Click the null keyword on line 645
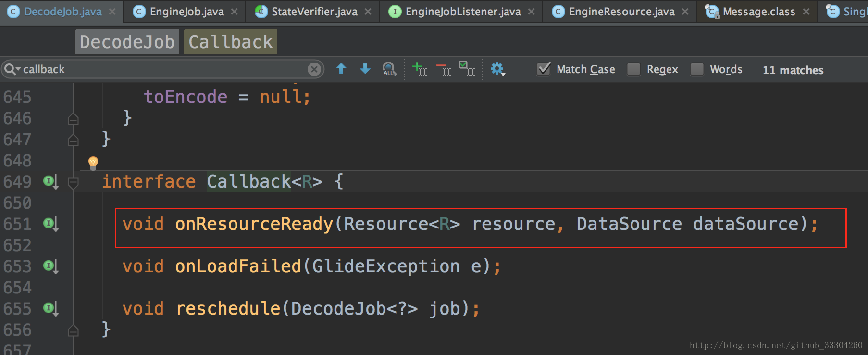 click(x=281, y=97)
